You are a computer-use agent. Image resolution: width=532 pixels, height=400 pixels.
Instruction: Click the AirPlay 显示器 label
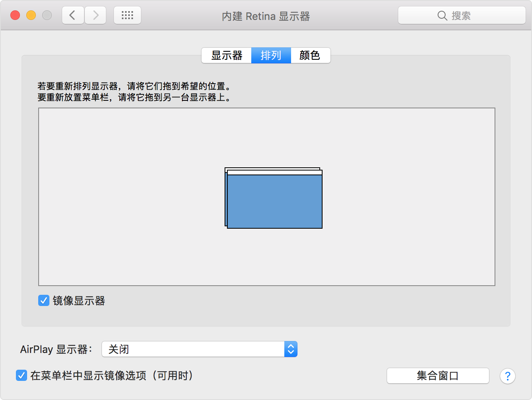pos(56,349)
